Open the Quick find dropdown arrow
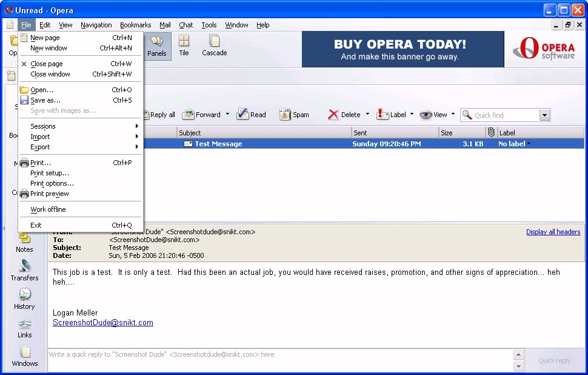The height and width of the screenshot is (375, 588). click(544, 115)
